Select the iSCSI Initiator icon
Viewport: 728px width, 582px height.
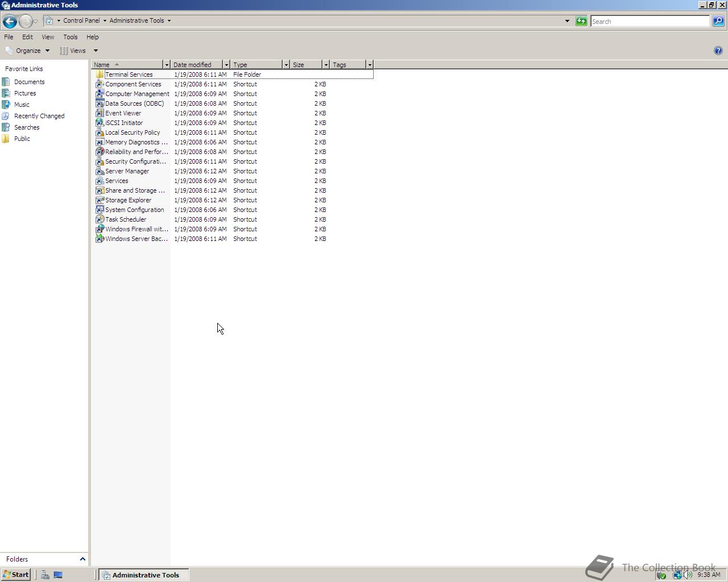[x=100, y=123]
